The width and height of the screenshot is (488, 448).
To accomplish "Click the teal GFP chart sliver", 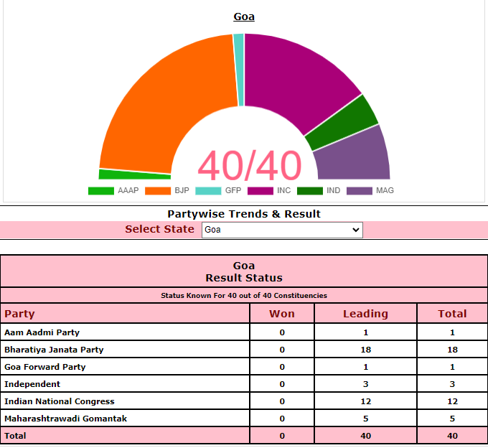I will [x=239, y=70].
